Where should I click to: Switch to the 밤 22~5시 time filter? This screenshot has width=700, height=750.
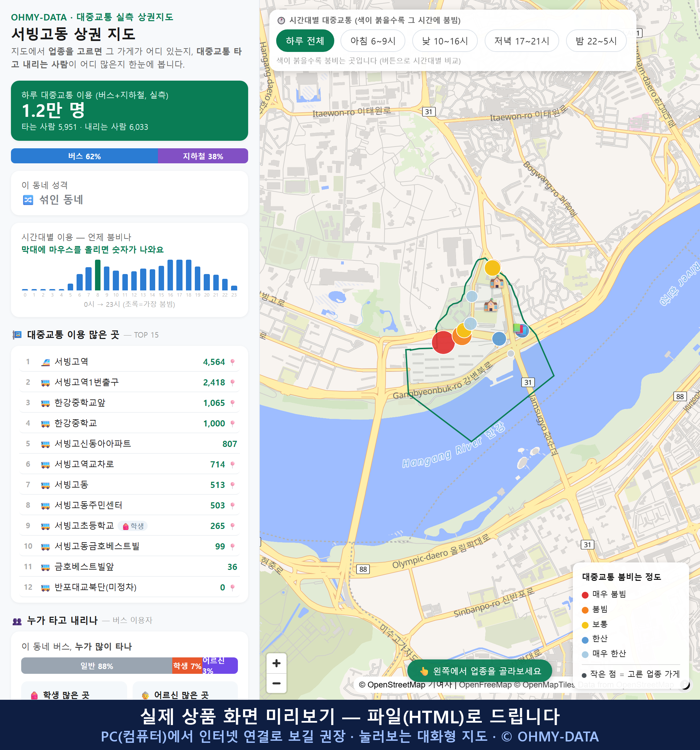(596, 41)
